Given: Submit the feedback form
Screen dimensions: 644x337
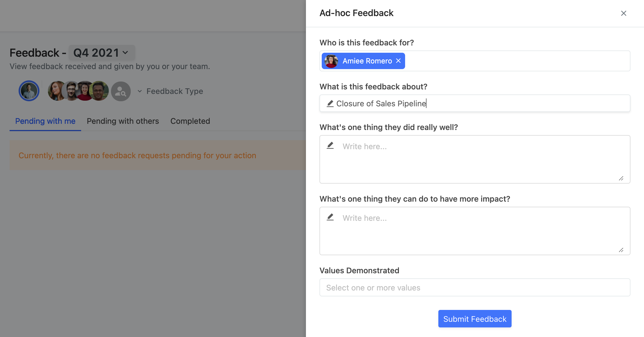Looking at the screenshot, I should pos(475,319).
